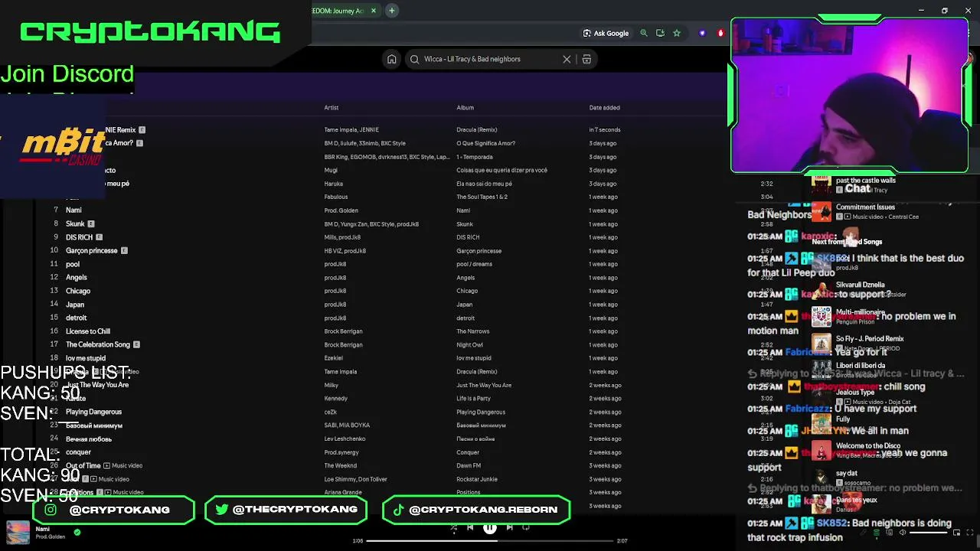Image resolution: width=980 pixels, height=551 pixels.
Task: Select the track License to Chill
Action: (x=87, y=331)
